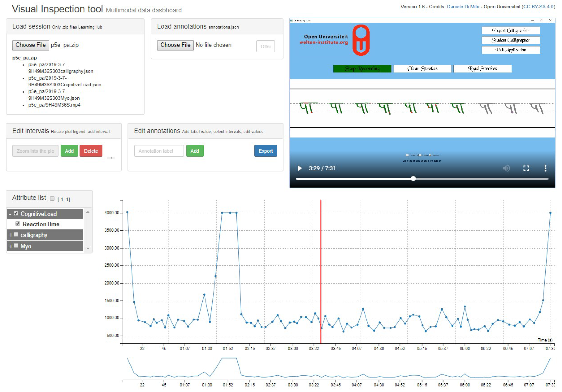The height and width of the screenshot is (392, 562).
Task: Add the annotation label
Action: click(195, 151)
